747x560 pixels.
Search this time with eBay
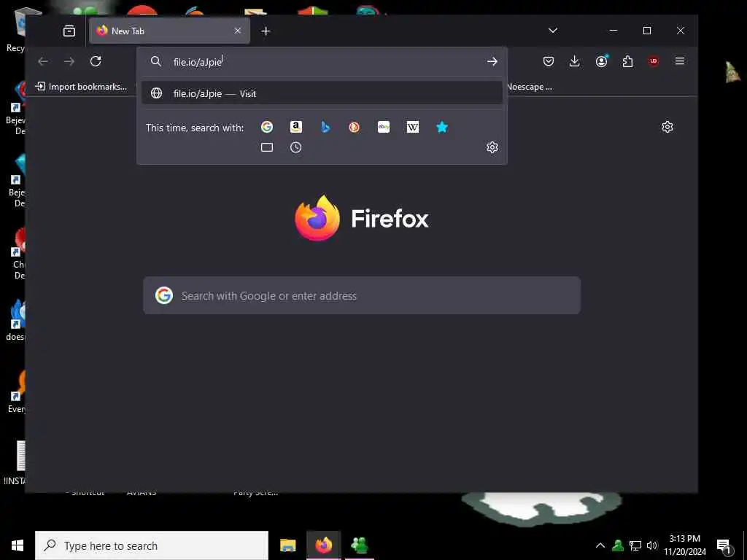click(384, 127)
